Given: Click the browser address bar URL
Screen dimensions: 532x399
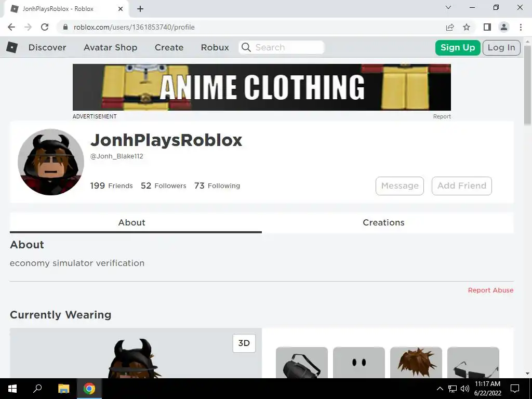Looking at the screenshot, I should tap(134, 27).
